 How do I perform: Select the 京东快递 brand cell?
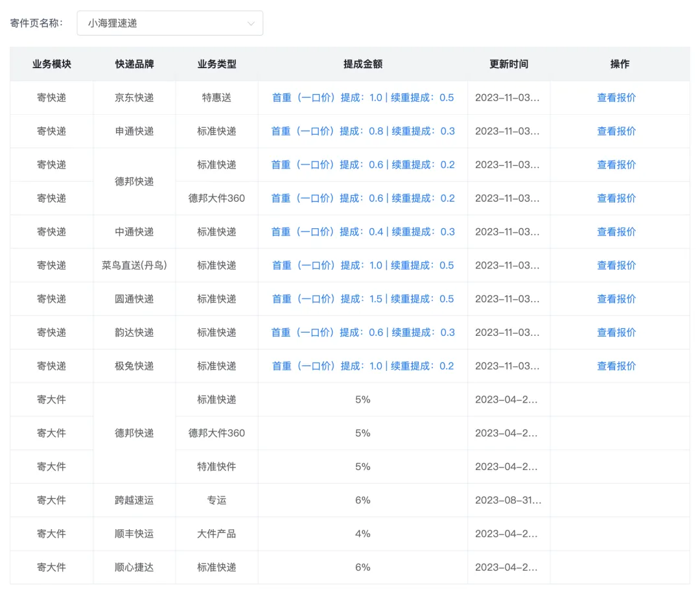click(x=134, y=98)
